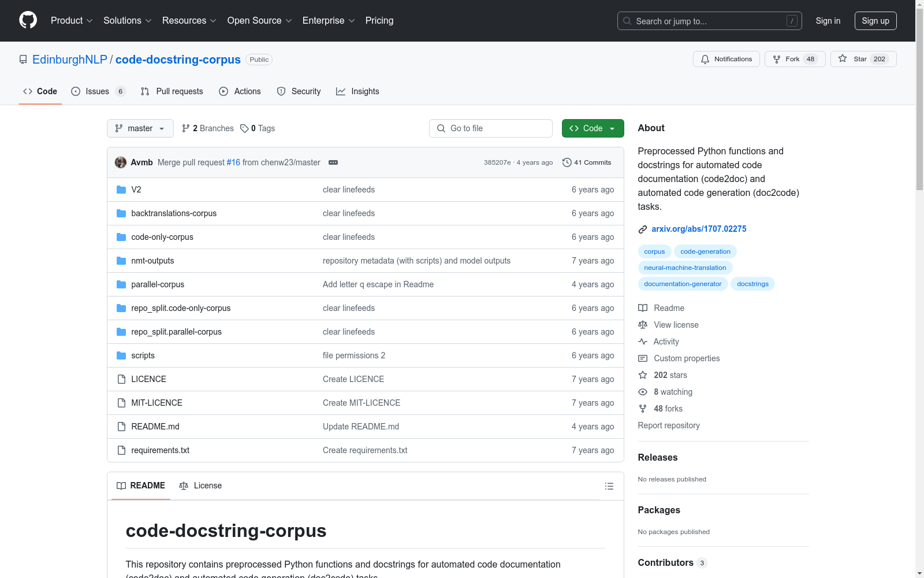Viewport: 924px width, 578px height.
Task: Click the star icon beside 202 stars
Action: pyautogui.click(x=643, y=375)
